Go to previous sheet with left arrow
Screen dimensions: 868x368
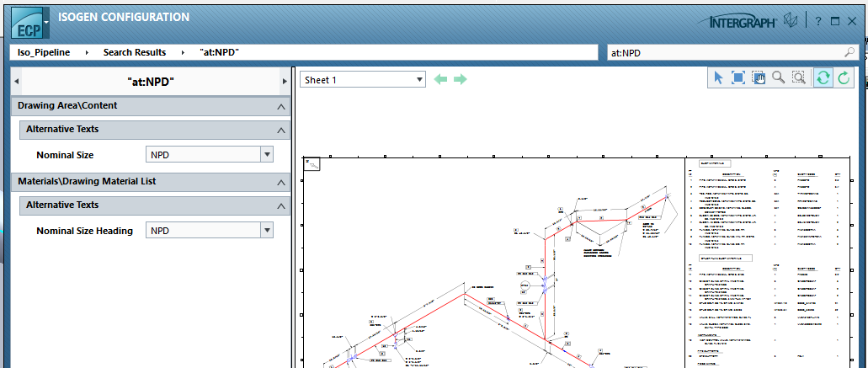(440, 80)
